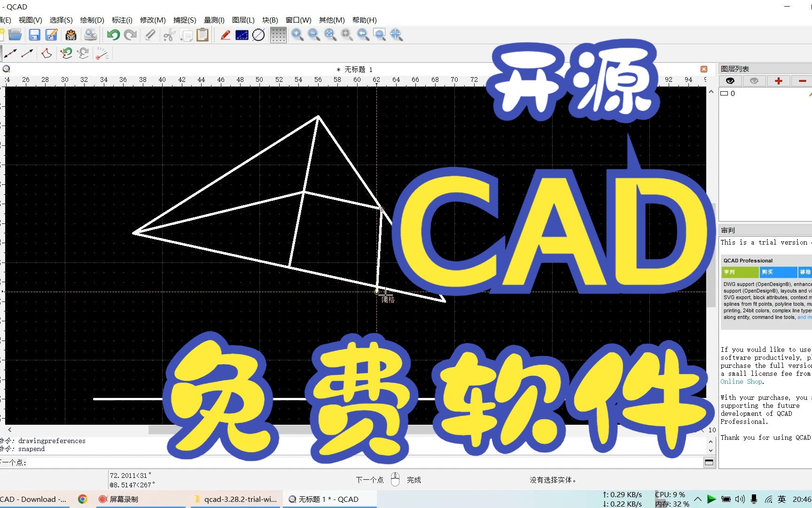This screenshot has width=812, height=508.
Task: Select the single-arrow line tool
Action: [27, 54]
